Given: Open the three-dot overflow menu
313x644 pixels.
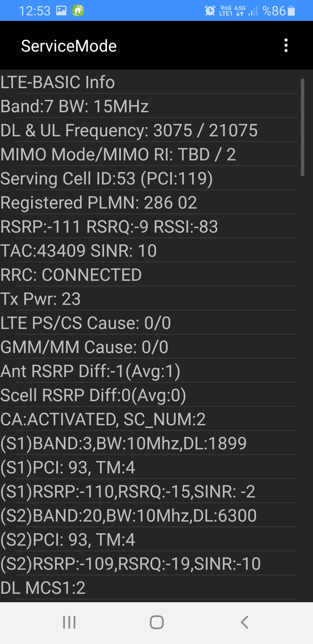Looking at the screenshot, I should click(286, 46).
